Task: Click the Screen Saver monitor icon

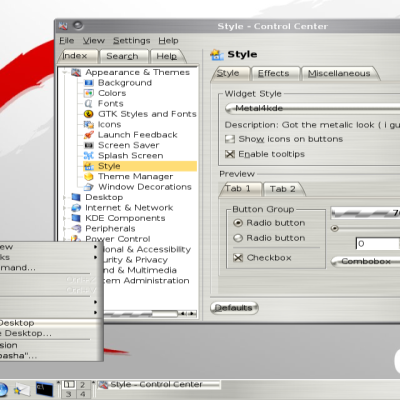Action: tap(89, 145)
